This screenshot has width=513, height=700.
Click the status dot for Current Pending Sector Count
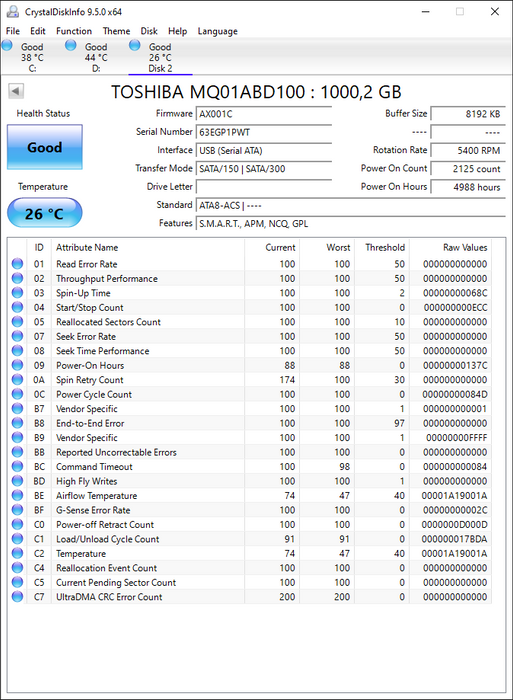pyautogui.click(x=17, y=582)
